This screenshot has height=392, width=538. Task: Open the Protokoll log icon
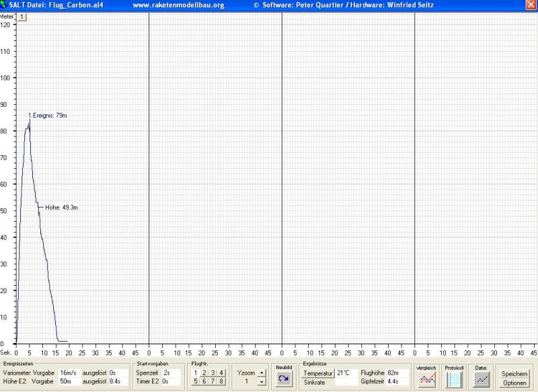455,379
